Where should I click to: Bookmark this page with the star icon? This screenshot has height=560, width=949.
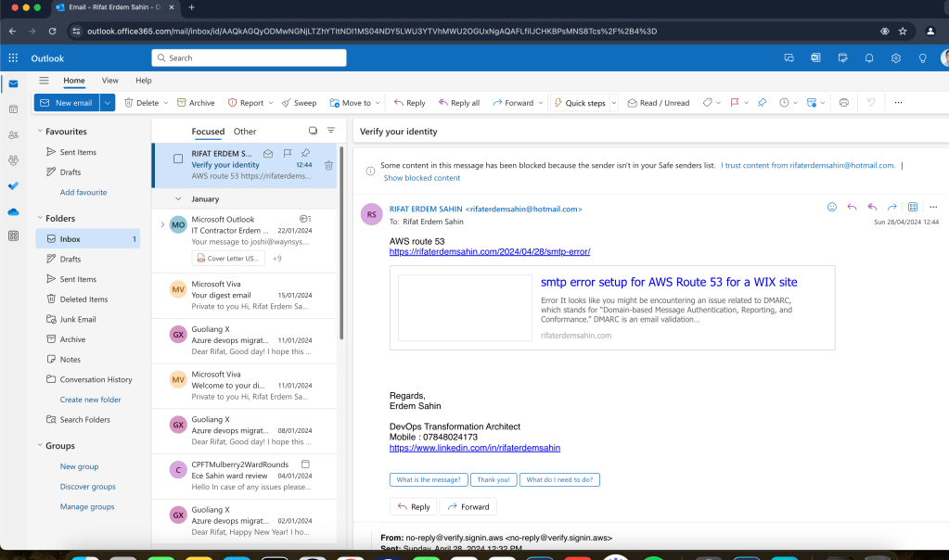point(903,32)
